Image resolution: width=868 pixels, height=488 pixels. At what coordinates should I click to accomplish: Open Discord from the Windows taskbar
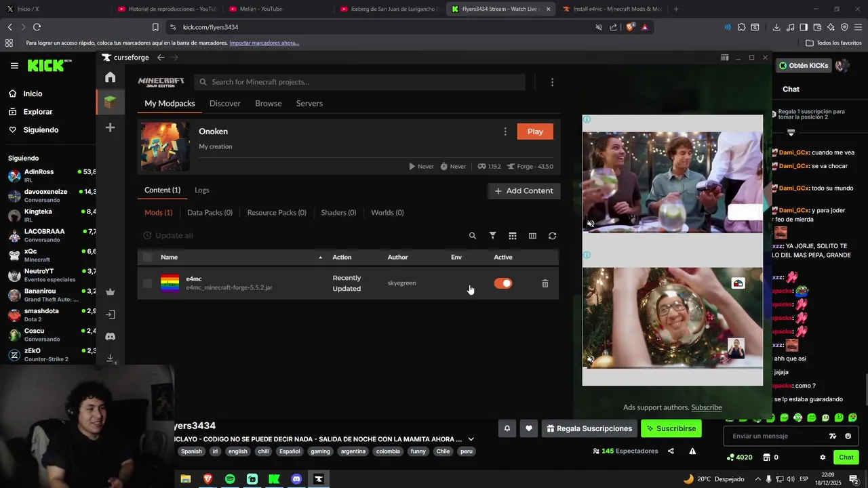click(296, 479)
